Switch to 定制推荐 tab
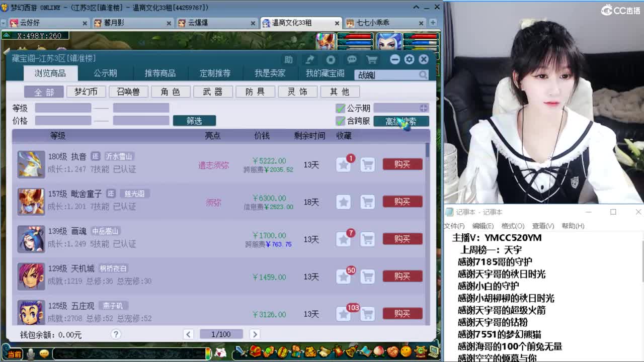Image resolution: width=644 pixels, height=362 pixels. coord(215,73)
